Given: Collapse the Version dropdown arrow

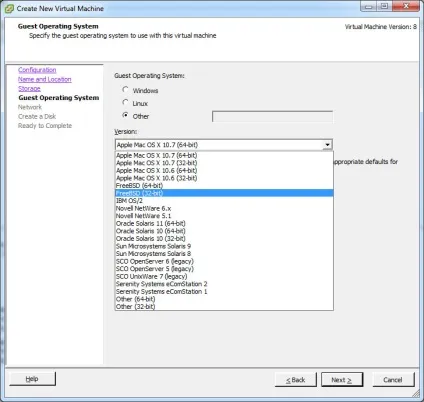Looking at the screenshot, I should tap(327, 145).
